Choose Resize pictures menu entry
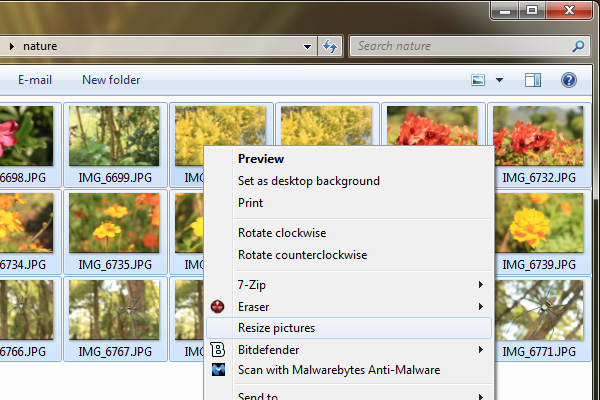This screenshot has height=400, width=600. [x=349, y=328]
